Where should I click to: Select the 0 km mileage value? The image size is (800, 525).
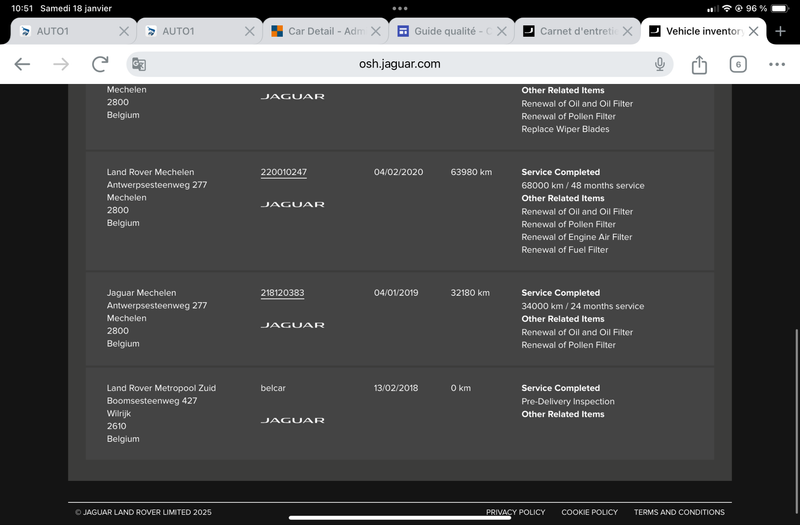[461, 388]
